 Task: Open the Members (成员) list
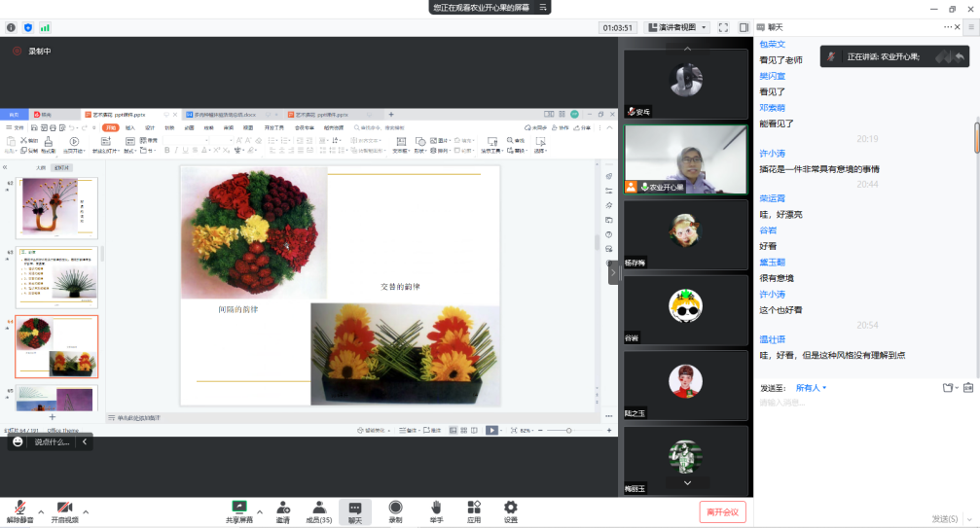[x=318, y=511]
